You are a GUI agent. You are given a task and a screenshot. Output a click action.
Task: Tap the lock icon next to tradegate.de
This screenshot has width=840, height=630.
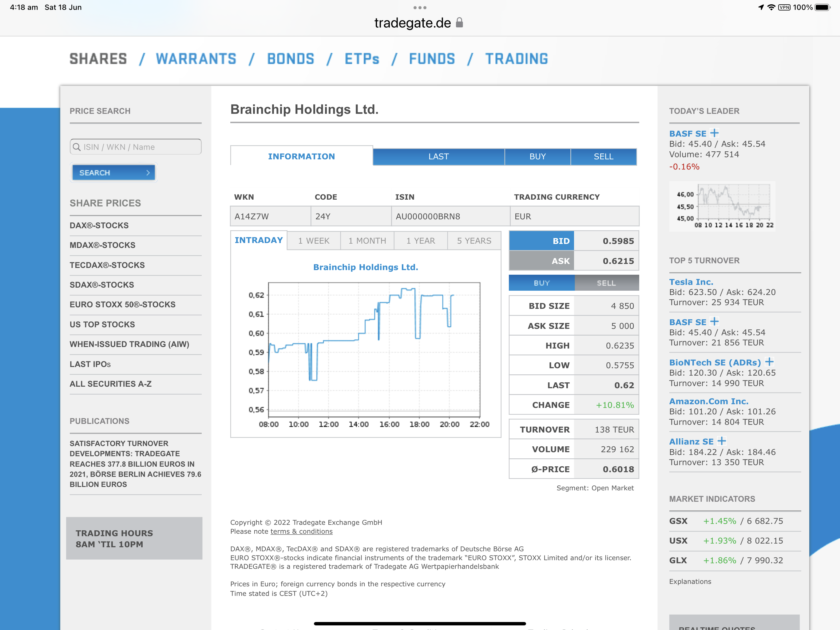(459, 23)
